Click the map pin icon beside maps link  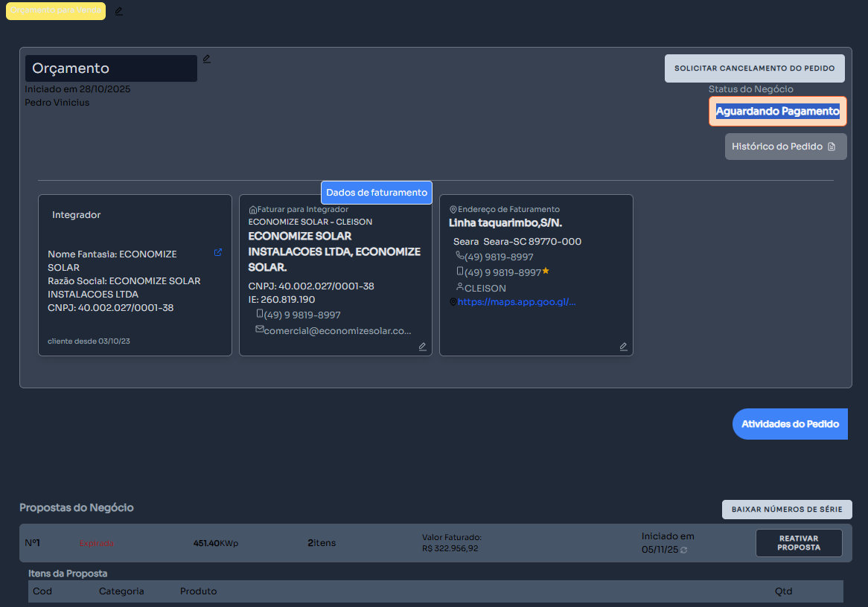(x=453, y=302)
